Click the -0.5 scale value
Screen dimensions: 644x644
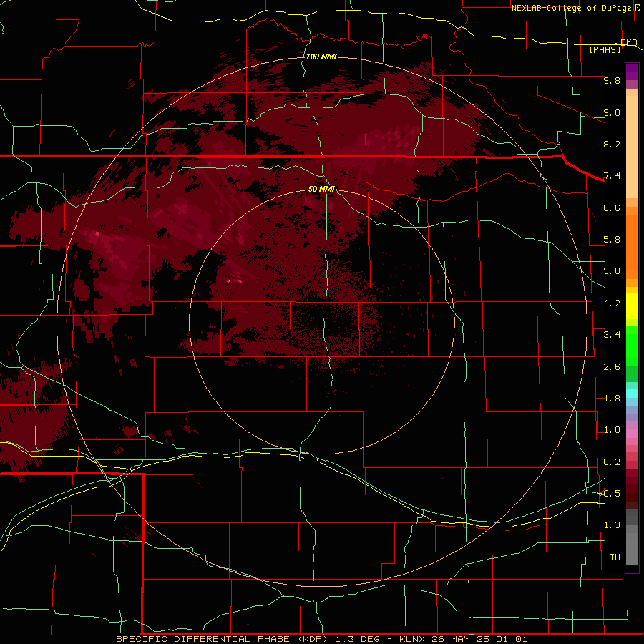[x=610, y=494]
